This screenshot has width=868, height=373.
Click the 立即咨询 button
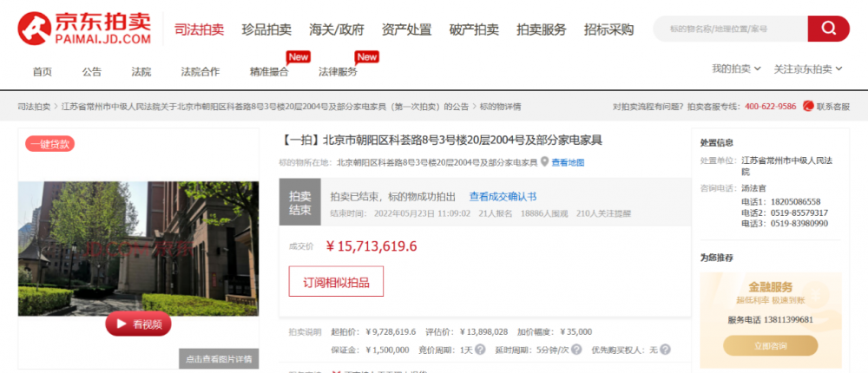(770, 346)
